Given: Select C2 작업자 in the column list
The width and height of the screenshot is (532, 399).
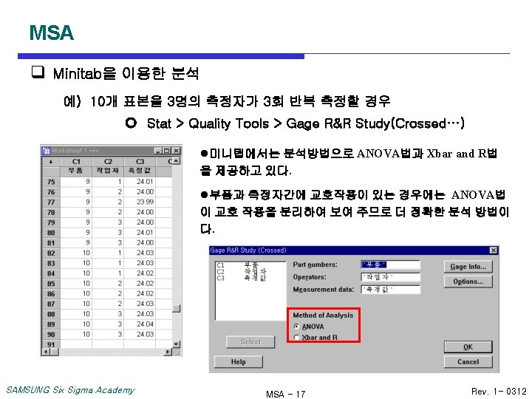Looking at the screenshot, I should 241,271.
